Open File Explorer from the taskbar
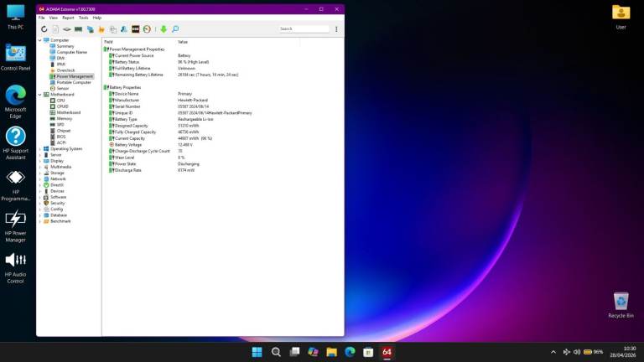Image resolution: width=644 pixels, height=362 pixels. click(331, 352)
